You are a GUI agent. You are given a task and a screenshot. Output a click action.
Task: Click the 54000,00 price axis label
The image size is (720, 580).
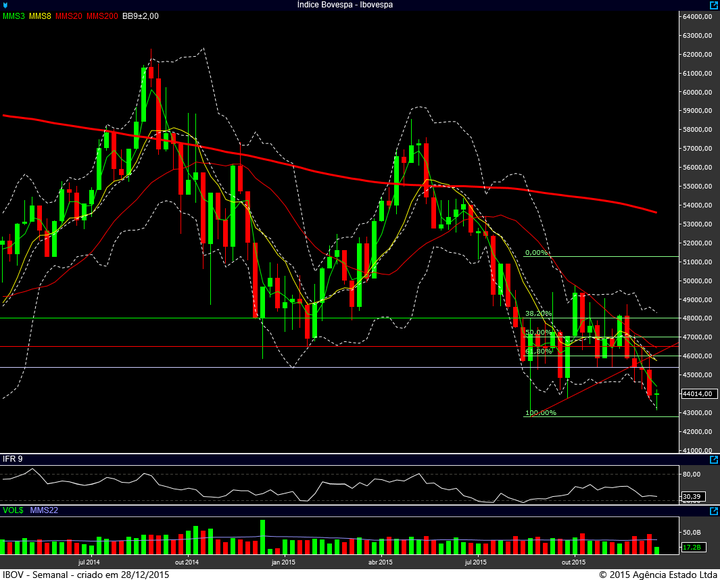pyautogui.click(x=698, y=205)
